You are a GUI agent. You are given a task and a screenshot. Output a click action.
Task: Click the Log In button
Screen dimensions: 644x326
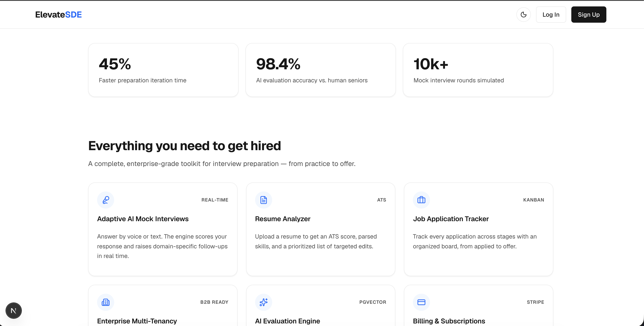pos(551,15)
